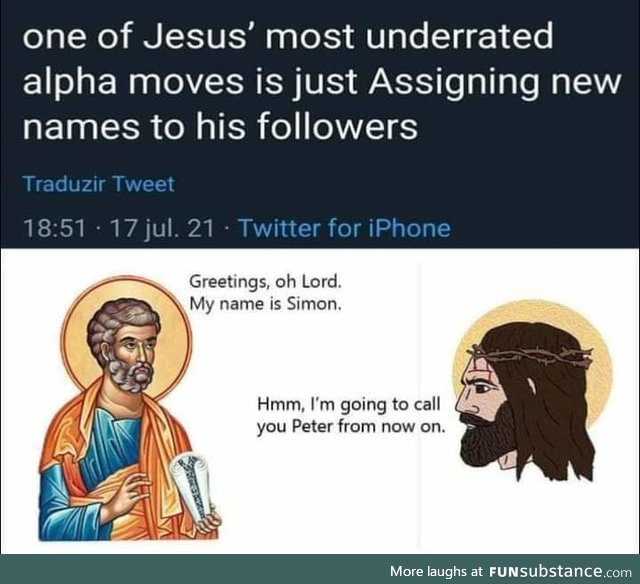Select the 17 jul. 21 date

click(x=162, y=228)
